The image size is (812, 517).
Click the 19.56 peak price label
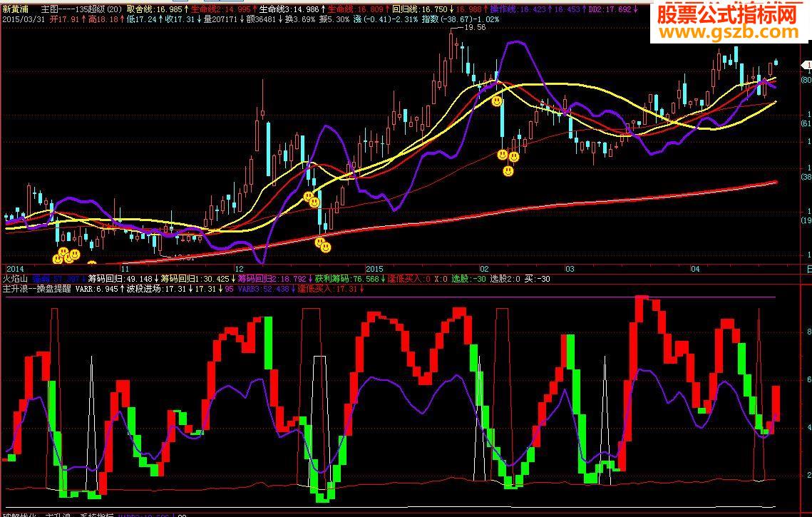click(x=475, y=28)
